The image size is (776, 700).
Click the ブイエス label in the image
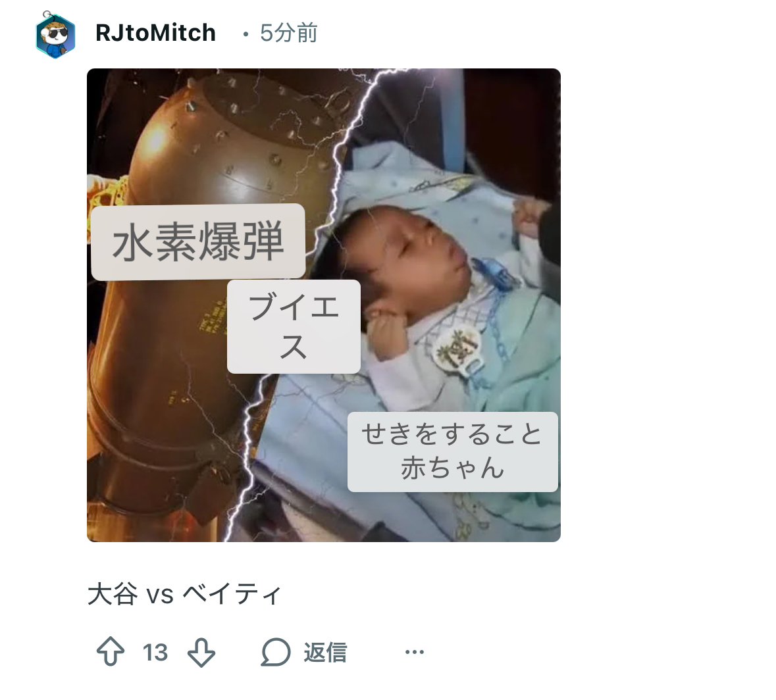point(294,326)
